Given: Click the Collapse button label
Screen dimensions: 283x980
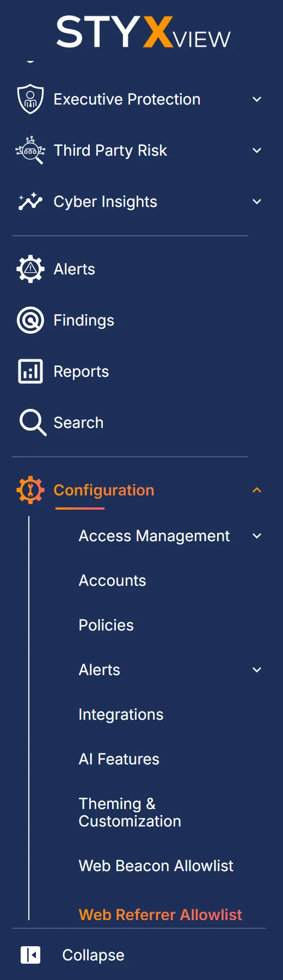Looking at the screenshot, I should pyautogui.click(x=93, y=955).
